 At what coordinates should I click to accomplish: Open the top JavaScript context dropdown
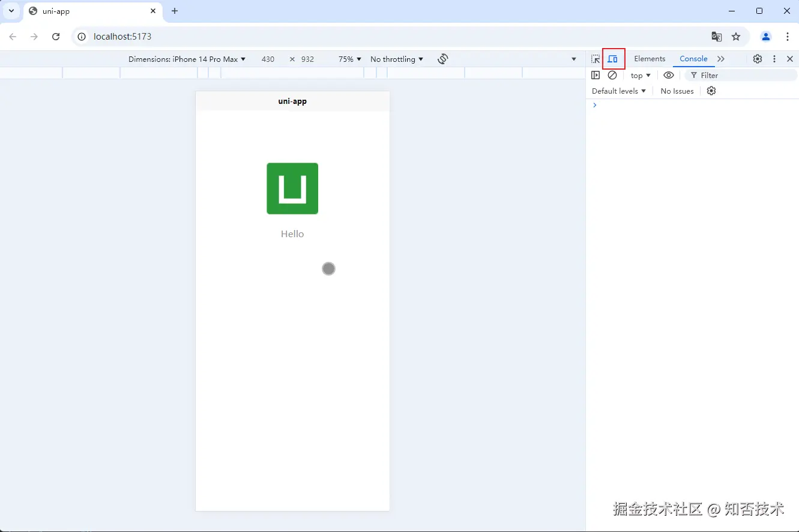click(x=641, y=76)
